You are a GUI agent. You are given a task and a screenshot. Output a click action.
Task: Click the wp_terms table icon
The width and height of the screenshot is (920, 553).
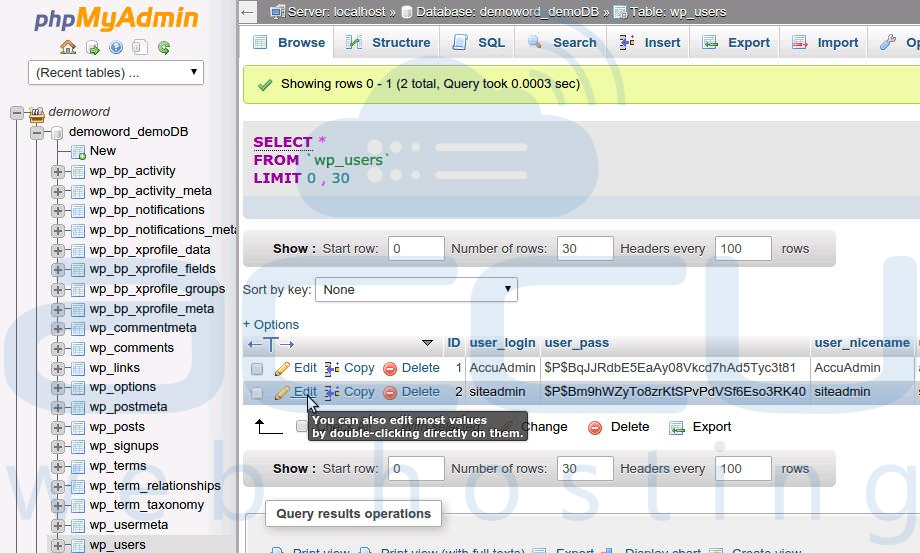pyautogui.click(x=78, y=467)
